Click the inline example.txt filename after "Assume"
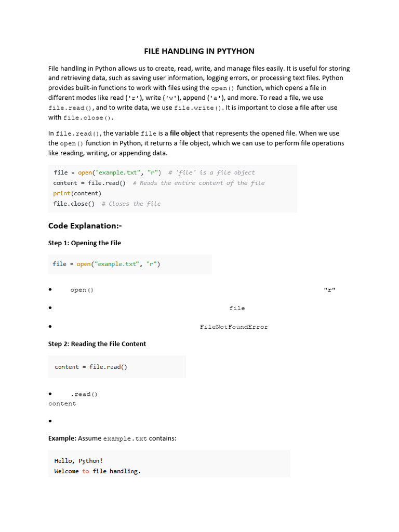399x532 pixels. (125, 438)
